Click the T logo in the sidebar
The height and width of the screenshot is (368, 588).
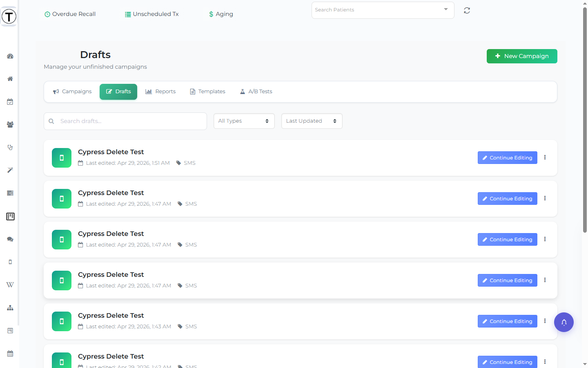click(9, 16)
